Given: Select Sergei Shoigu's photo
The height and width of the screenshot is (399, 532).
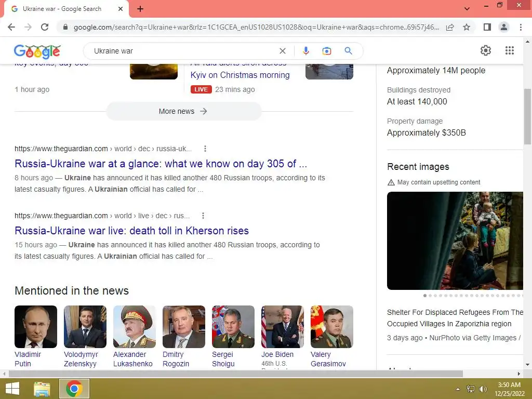Looking at the screenshot, I should point(233,327).
